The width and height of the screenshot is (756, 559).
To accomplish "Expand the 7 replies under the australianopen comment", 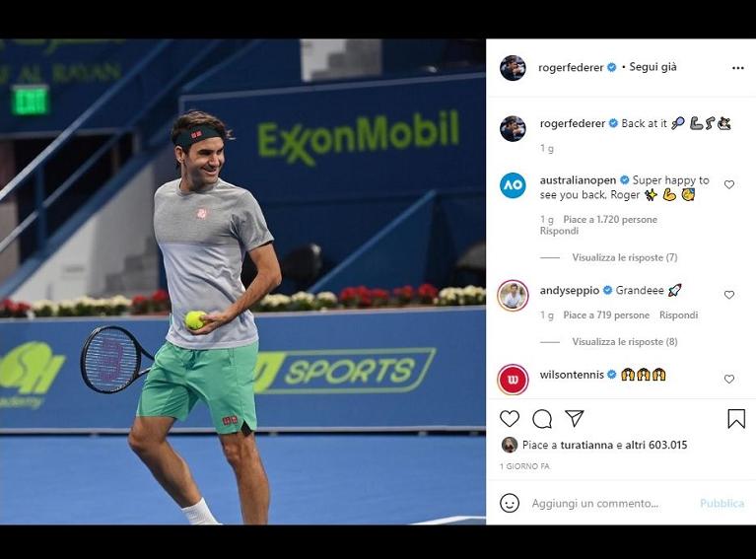I will coord(624,257).
